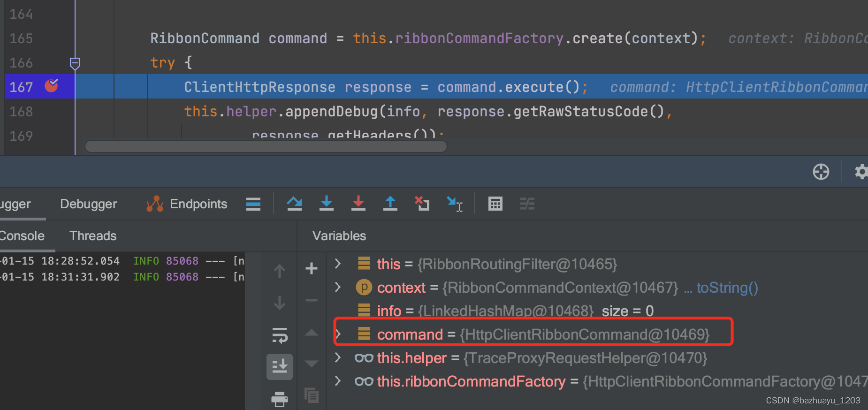
Task: Click 'appendDebug' in line 168
Action: click(x=331, y=112)
